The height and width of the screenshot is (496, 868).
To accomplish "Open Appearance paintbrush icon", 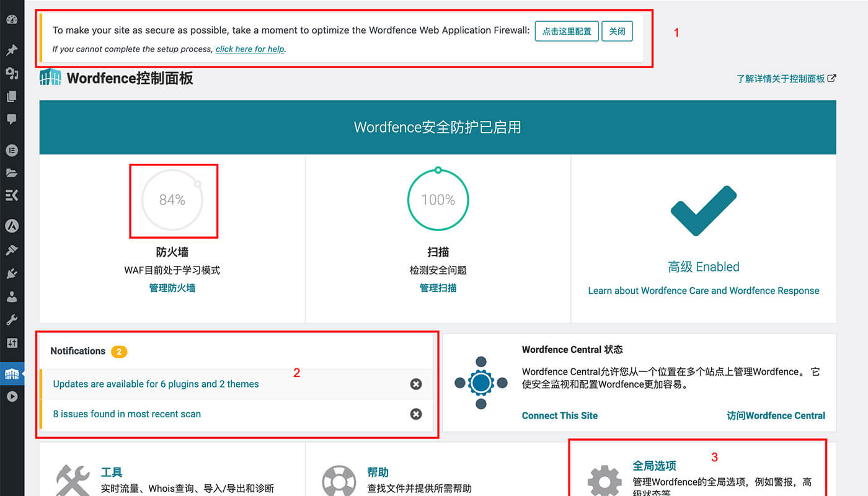I will click(x=12, y=250).
